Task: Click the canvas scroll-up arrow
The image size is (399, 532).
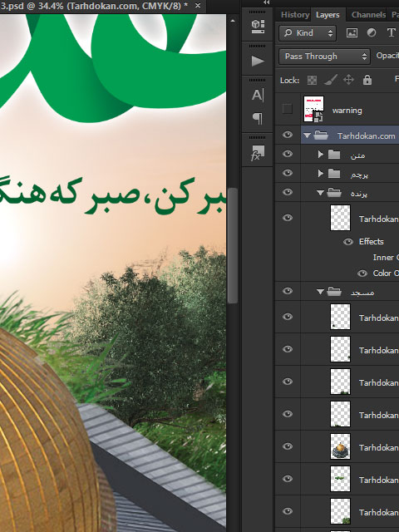Action: tap(233, 21)
